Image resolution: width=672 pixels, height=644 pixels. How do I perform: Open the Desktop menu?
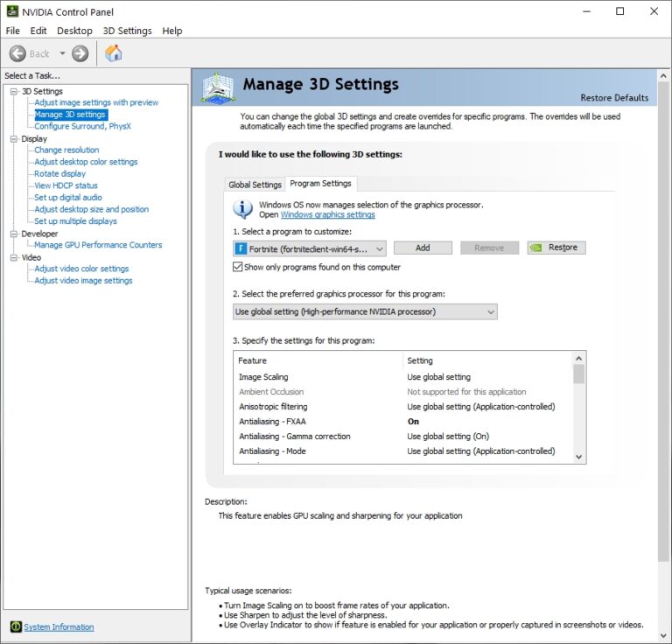(74, 31)
